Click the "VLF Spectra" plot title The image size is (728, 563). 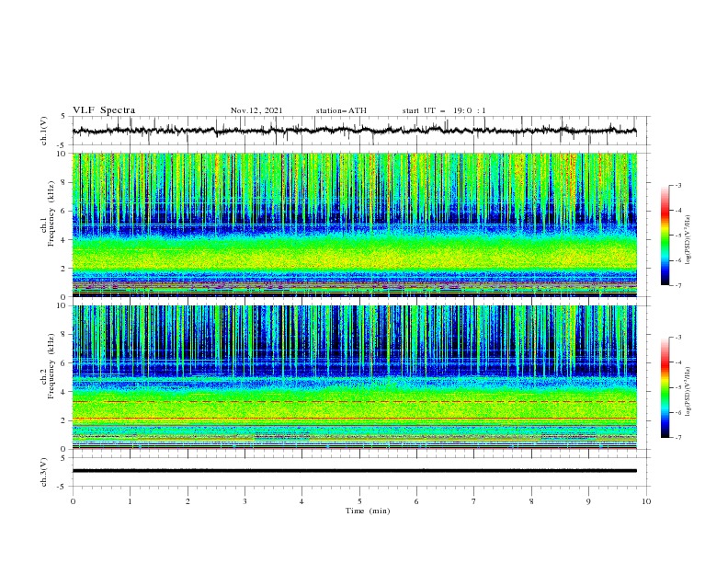click(x=104, y=110)
